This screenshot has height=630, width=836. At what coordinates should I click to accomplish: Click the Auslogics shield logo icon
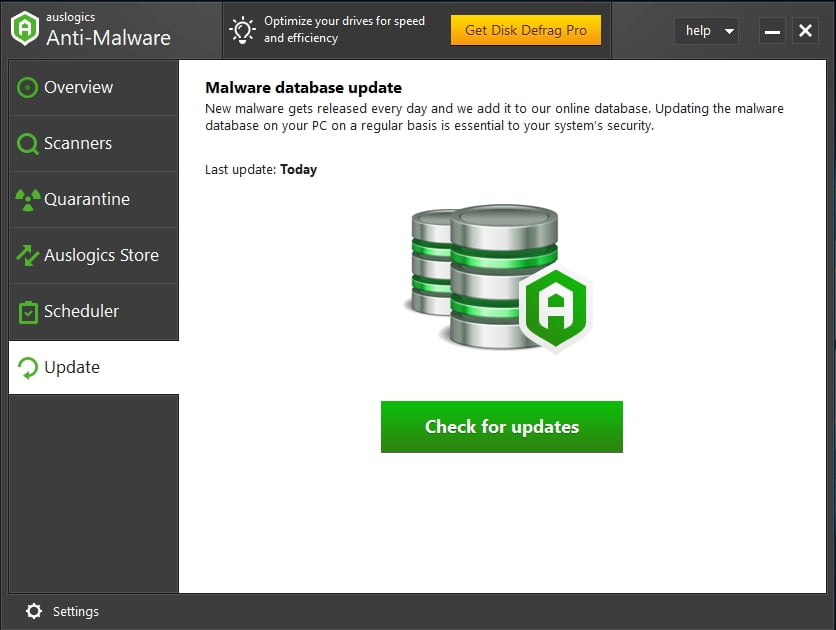(x=25, y=29)
